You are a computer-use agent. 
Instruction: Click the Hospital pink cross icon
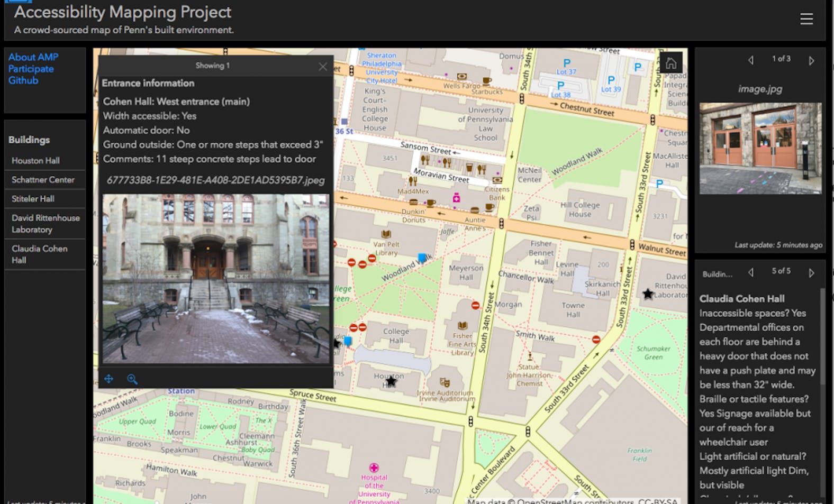pos(374,468)
